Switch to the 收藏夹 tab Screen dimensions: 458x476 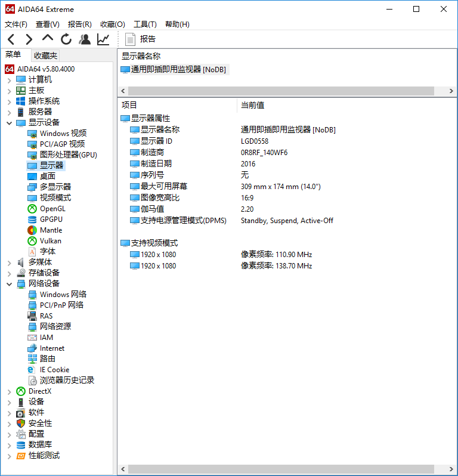45,55
